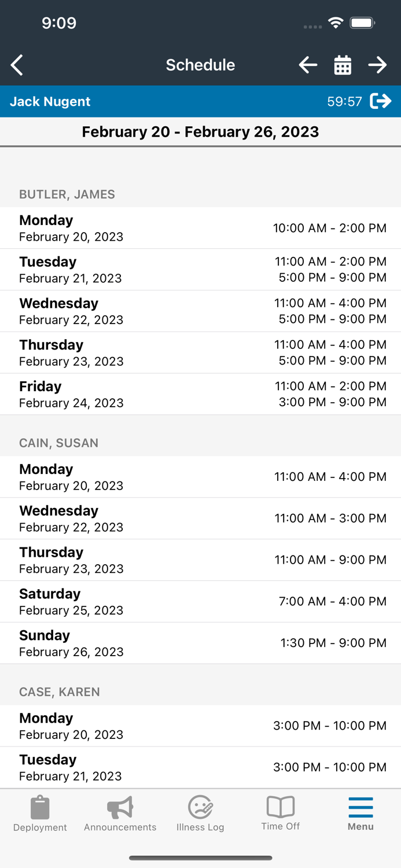Expand CAIN, SUSAN section header
This screenshot has width=401, height=868.
point(58,443)
